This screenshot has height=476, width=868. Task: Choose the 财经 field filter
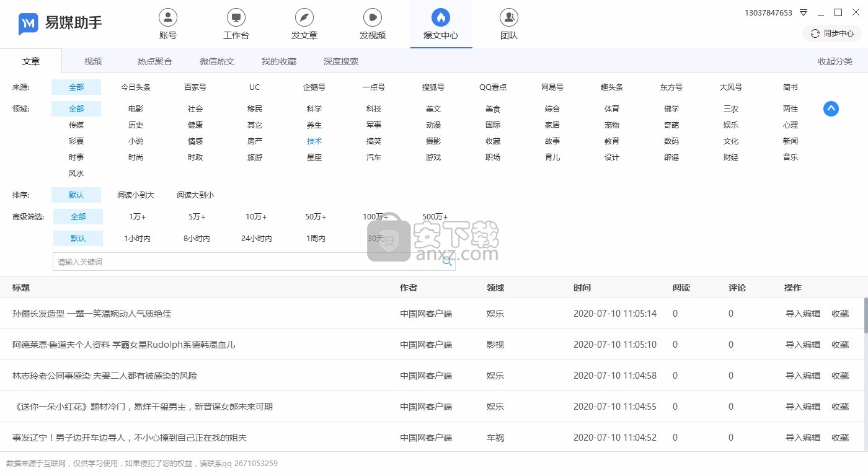point(731,157)
